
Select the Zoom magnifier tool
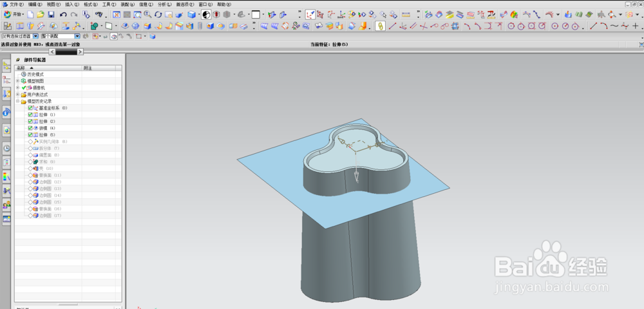[147, 14]
